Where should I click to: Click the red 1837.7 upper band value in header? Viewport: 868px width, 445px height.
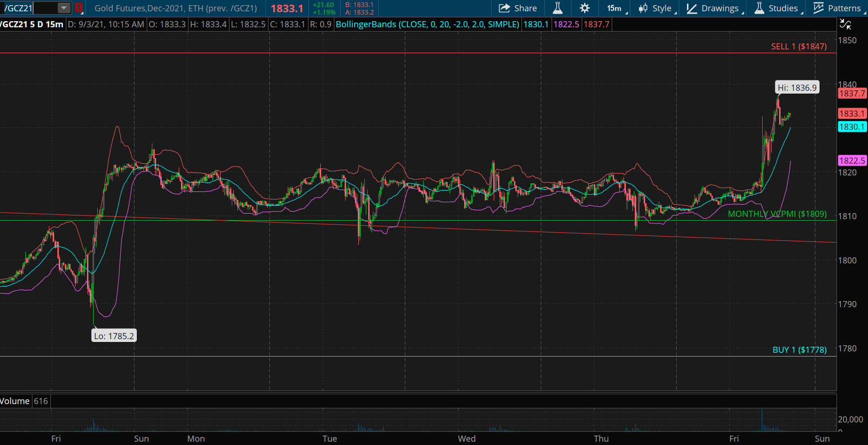pyautogui.click(x=596, y=24)
